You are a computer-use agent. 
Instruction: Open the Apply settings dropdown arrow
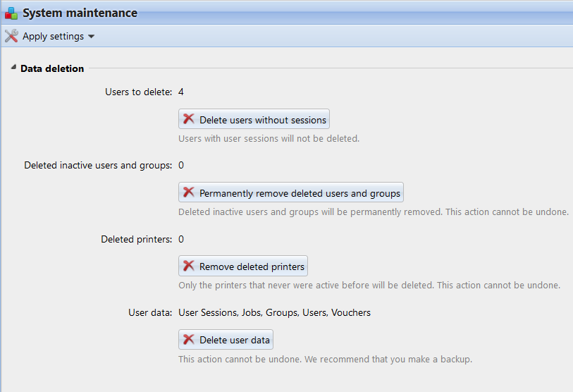(92, 37)
